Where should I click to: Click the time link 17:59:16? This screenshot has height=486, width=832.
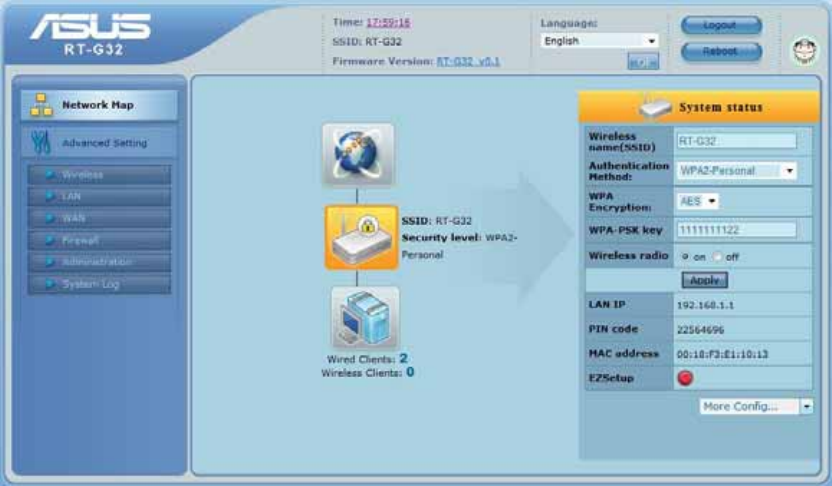[388, 22]
